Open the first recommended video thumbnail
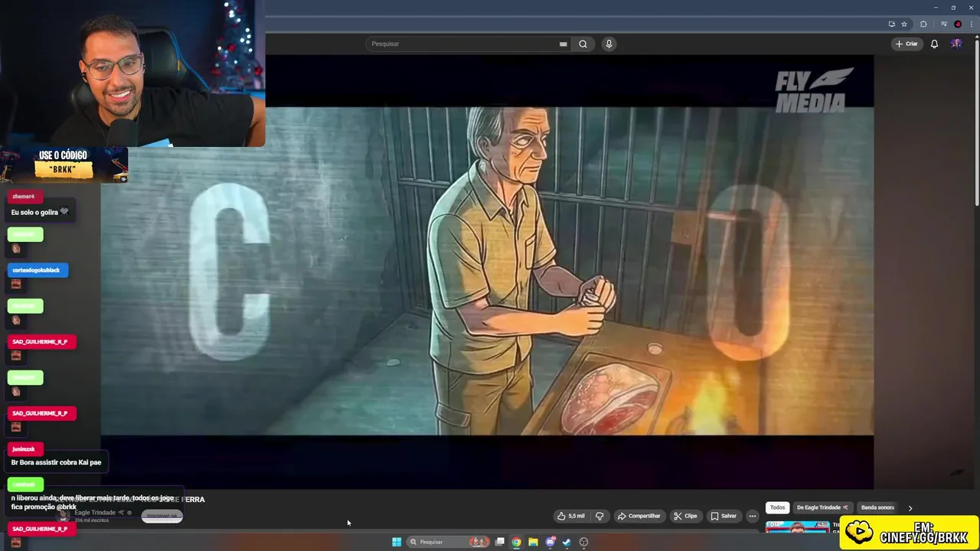This screenshot has height=551, width=980. [798, 527]
